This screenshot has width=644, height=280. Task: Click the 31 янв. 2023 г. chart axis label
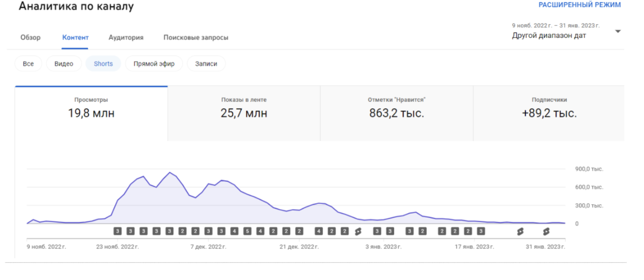(x=545, y=247)
